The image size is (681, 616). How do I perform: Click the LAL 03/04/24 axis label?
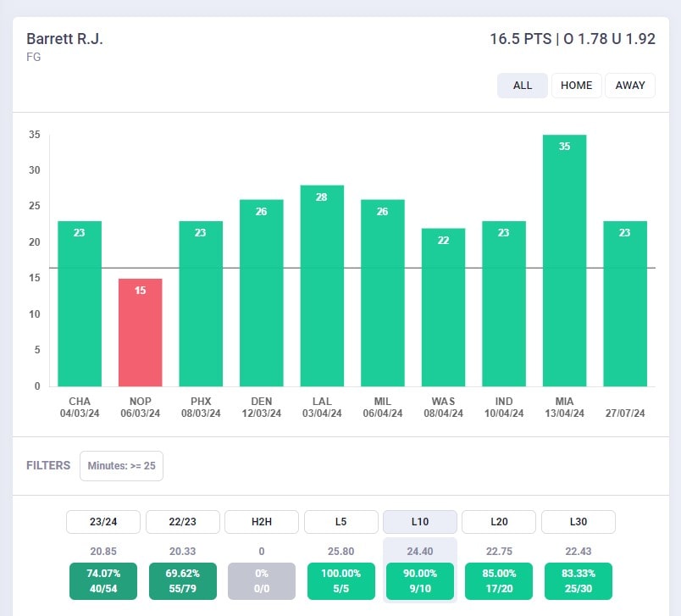tap(322, 407)
